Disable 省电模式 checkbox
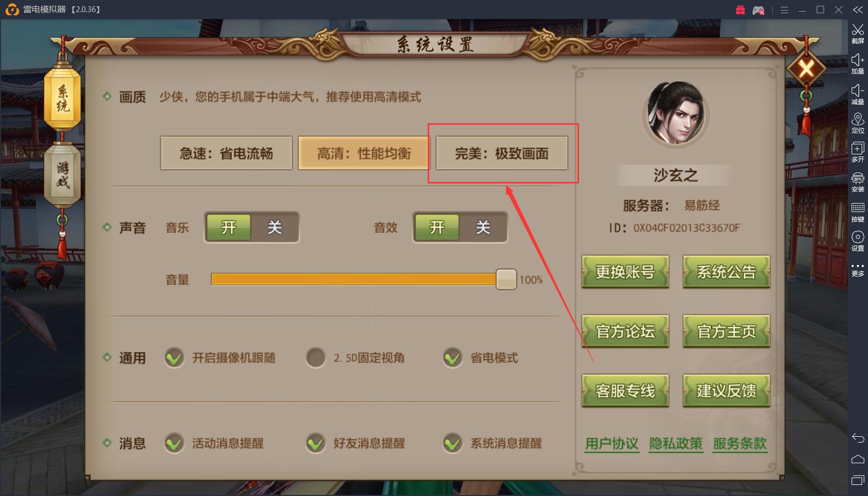Image resolution: width=868 pixels, height=496 pixels. point(453,358)
